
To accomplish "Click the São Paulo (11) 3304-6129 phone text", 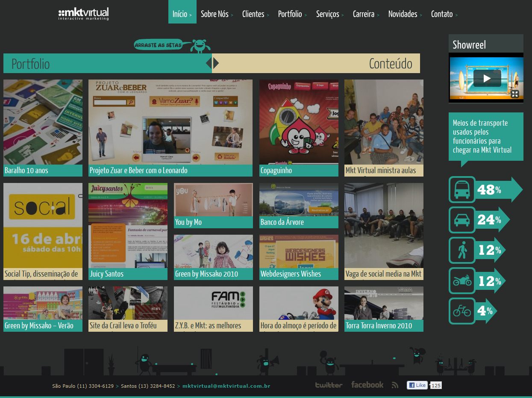I will click(83, 386).
